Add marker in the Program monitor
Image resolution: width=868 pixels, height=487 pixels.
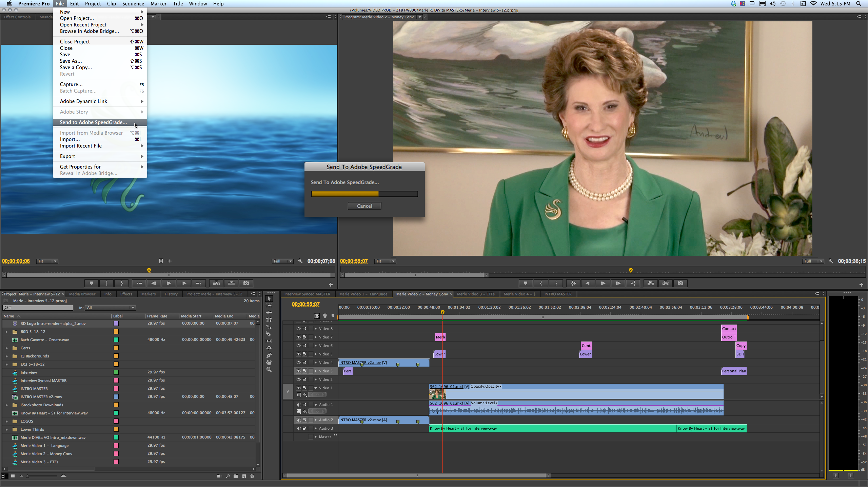[526, 283]
